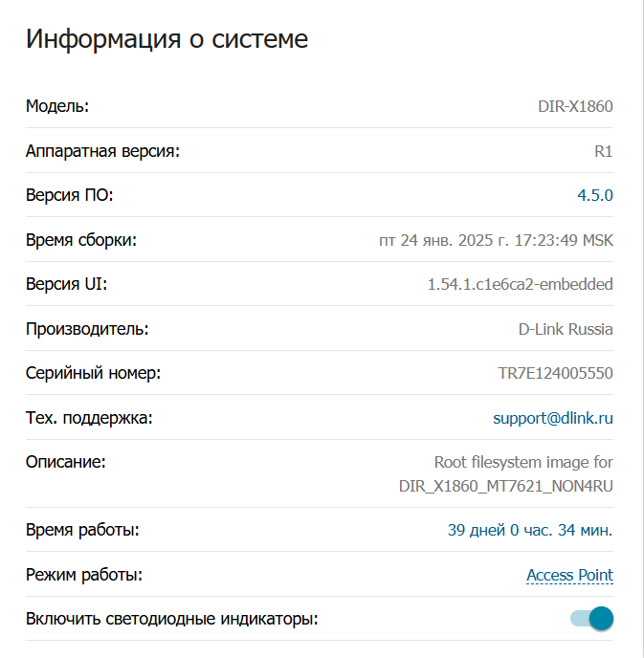Click the Версия UI: label
644x658 pixels.
coord(67,284)
